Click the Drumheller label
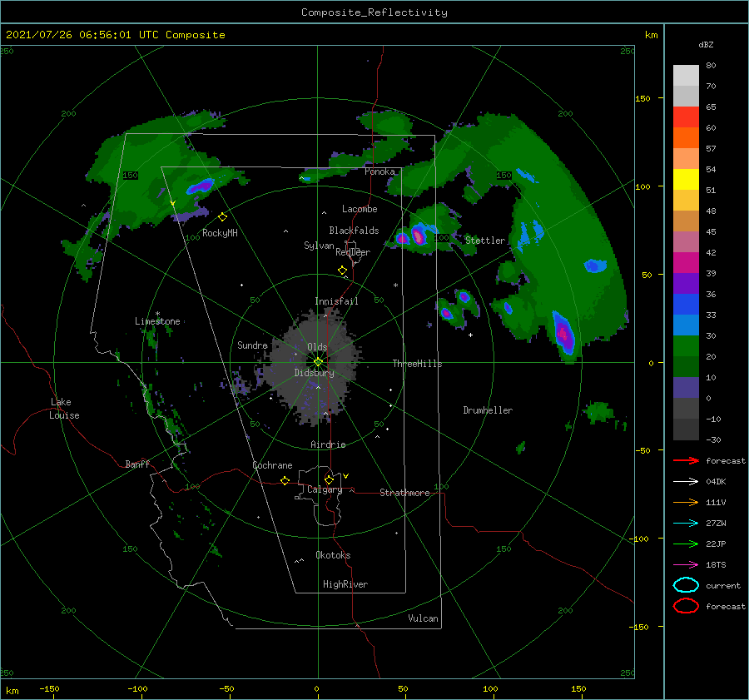This screenshot has height=700, width=749. point(488,410)
